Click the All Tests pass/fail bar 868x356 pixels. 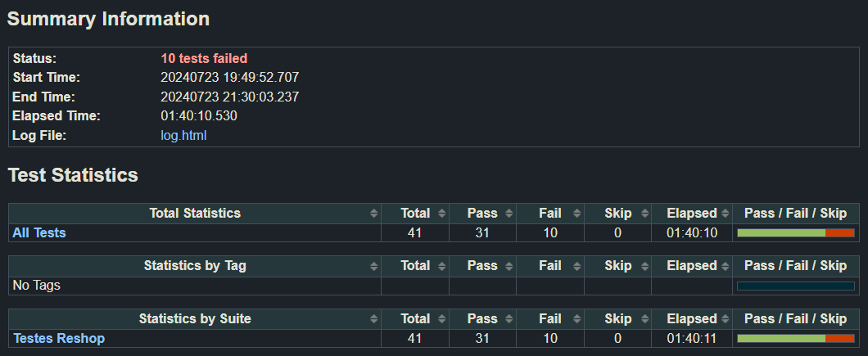click(795, 233)
